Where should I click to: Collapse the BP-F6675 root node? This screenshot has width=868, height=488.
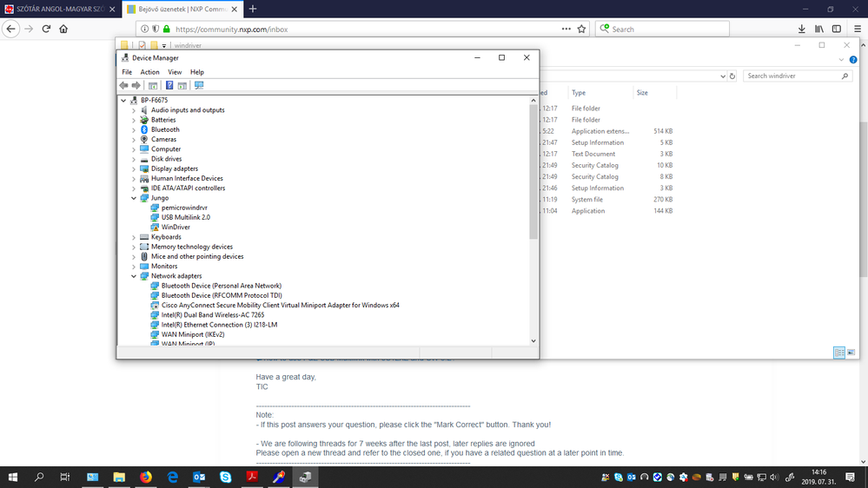point(123,100)
